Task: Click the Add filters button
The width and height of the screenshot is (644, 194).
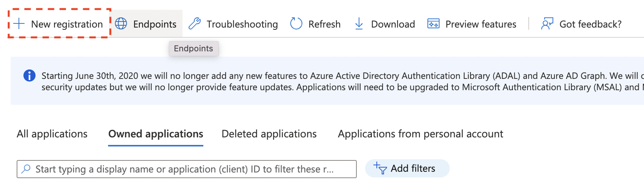Action: coord(407,168)
